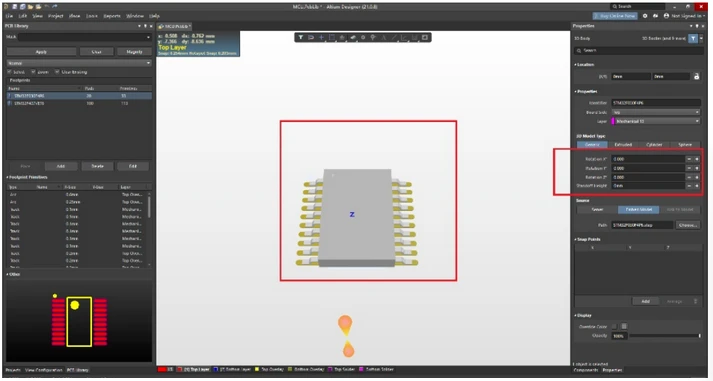Expand the Mechanical 13 layer dropdown
This screenshot has width=713, height=381.
656,121
